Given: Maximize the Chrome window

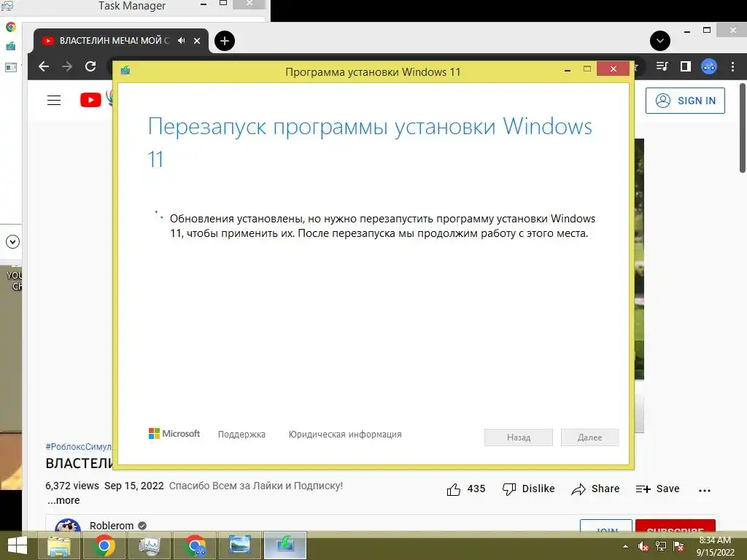Looking at the screenshot, I should [707, 30].
